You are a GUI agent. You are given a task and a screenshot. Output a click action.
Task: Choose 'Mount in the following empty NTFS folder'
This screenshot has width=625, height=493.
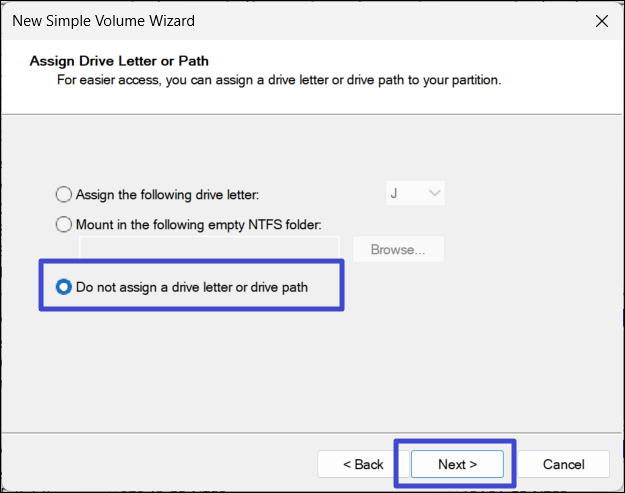(65, 224)
